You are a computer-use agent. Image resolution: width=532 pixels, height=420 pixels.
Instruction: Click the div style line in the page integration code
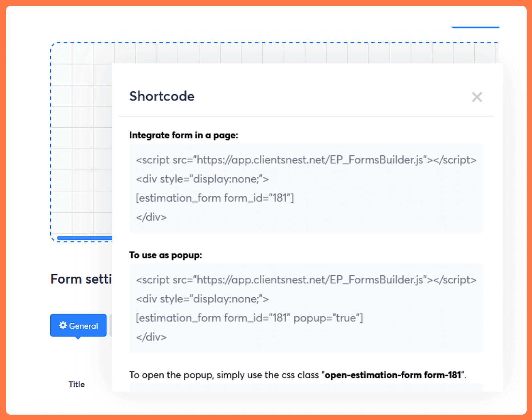pyautogui.click(x=202, y=179)
